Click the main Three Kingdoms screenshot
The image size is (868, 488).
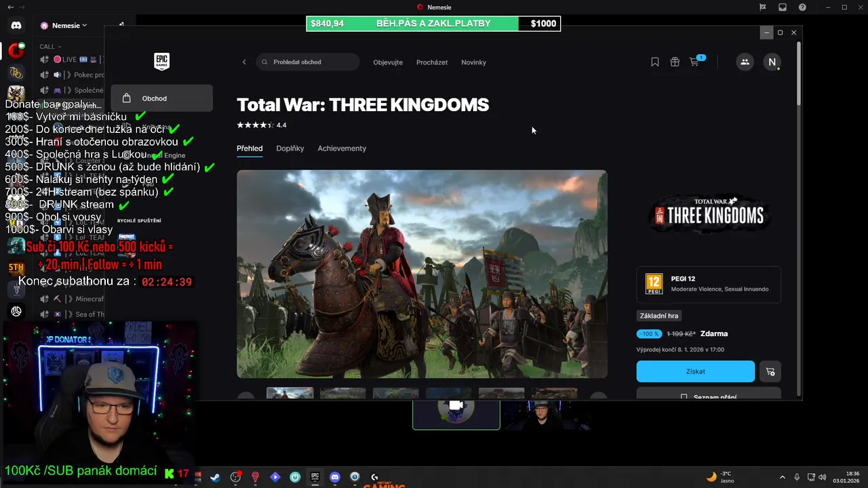pos(422,274)
